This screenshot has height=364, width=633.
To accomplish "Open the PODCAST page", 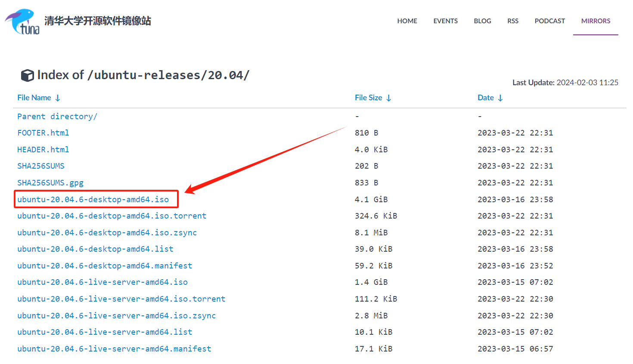I will coord(549,21).
